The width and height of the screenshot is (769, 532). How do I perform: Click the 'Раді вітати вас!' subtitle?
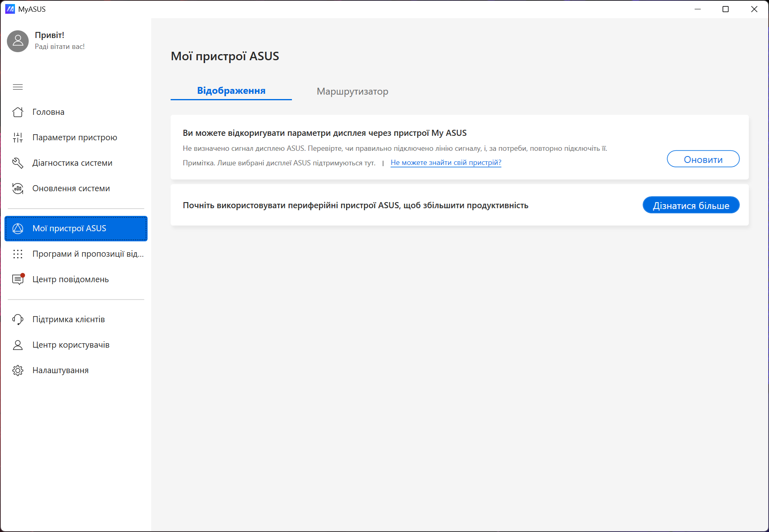[60, 46]
